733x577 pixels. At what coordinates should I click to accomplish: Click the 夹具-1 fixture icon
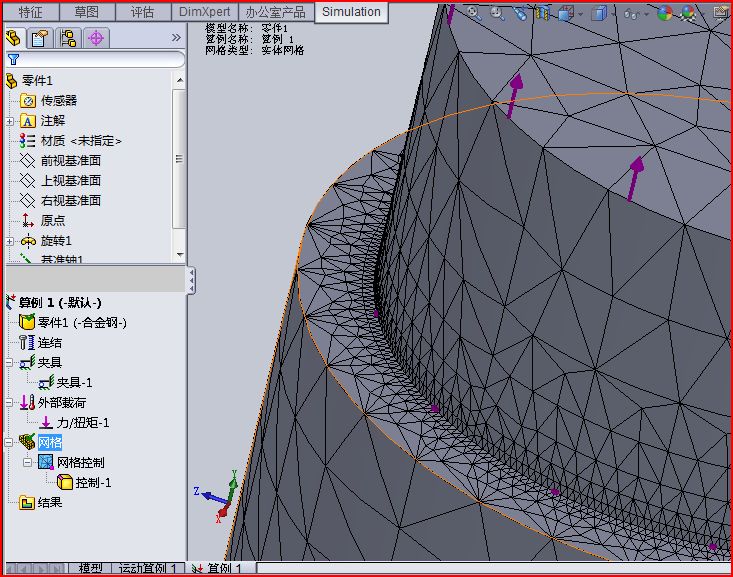coord(46,382)
